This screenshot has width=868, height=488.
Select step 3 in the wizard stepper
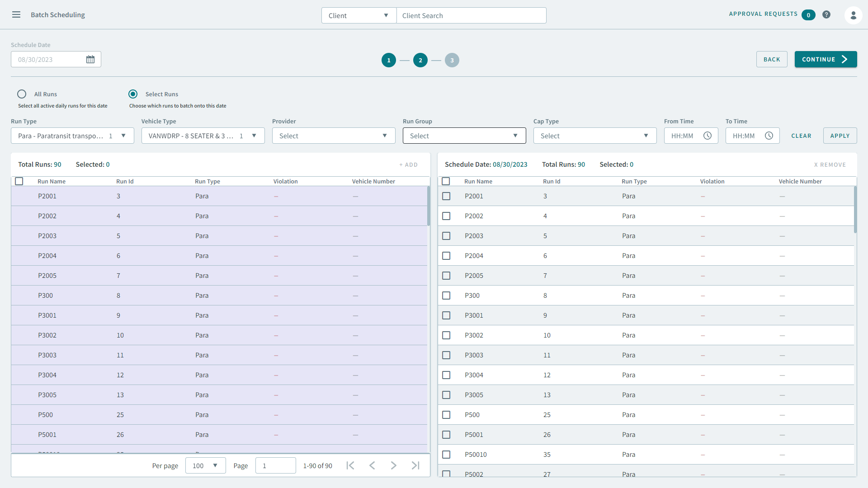[452, 60]
